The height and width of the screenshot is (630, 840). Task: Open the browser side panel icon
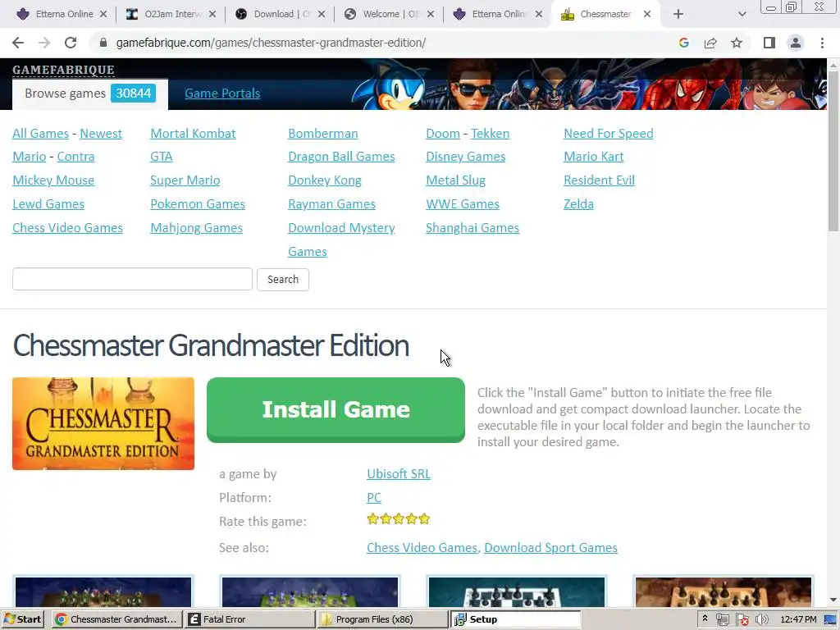(769, 43)
